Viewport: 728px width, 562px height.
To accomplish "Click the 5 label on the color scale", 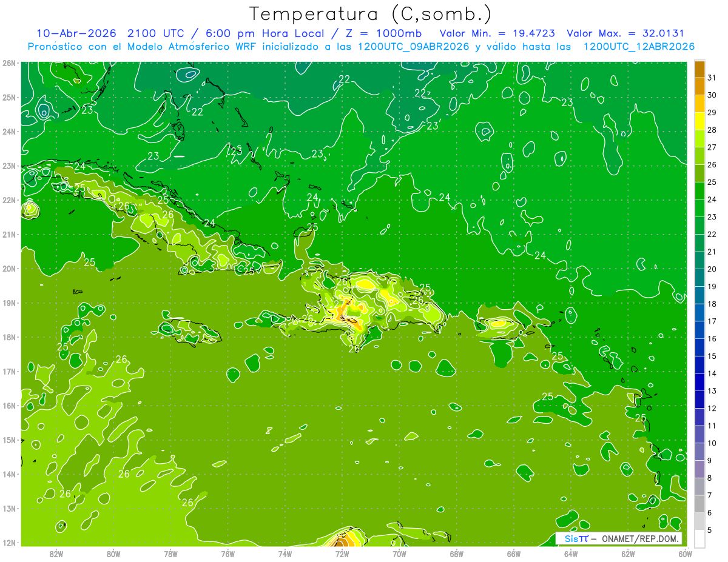I will click(711, 530).
